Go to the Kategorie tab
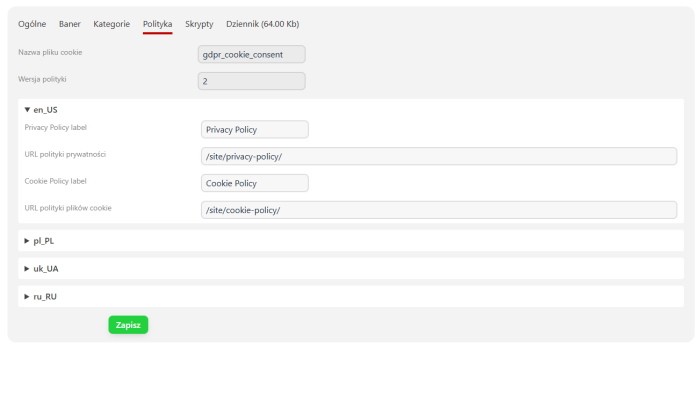 tap(112, 23)
